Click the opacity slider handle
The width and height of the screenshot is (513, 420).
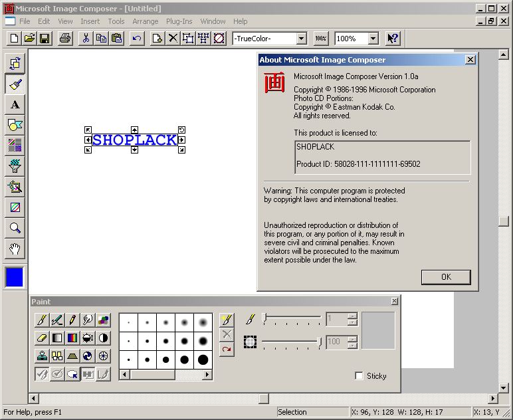click(x=319, y=342)
